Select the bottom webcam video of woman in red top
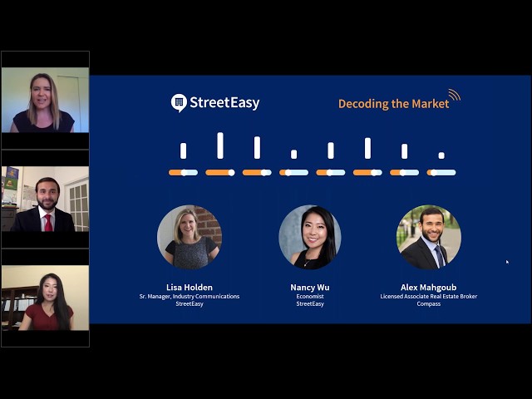 click(x=45, y=298)
